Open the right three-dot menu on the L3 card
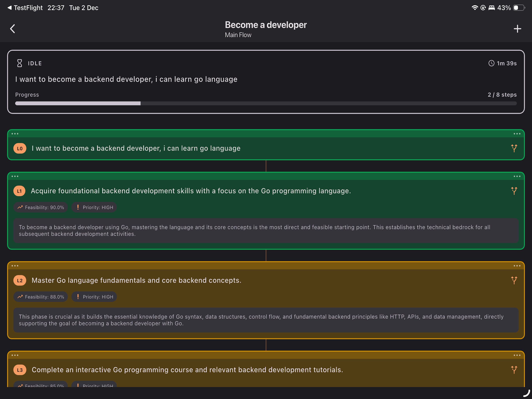The image size is (532, 399). pyautogui.click(x=517, y=355)
